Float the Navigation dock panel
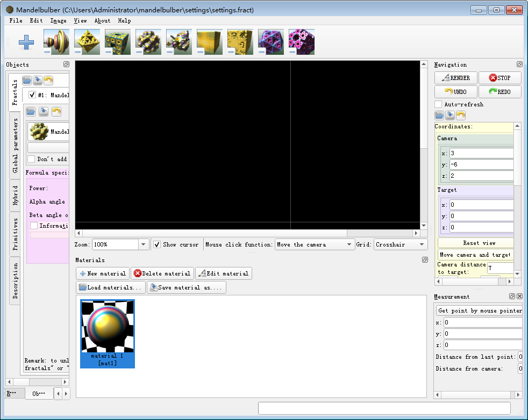Screen dimensions: 528x420 click(x=519, y=64)
